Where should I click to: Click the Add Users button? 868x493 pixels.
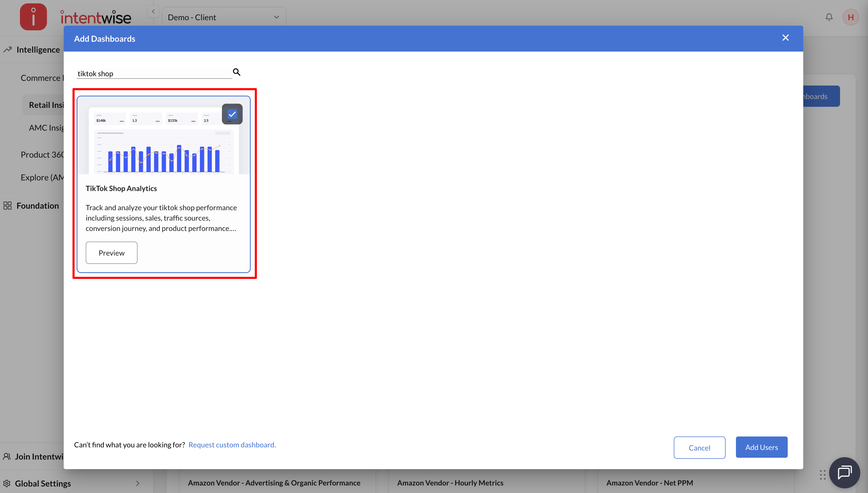[x=762, y=447]
